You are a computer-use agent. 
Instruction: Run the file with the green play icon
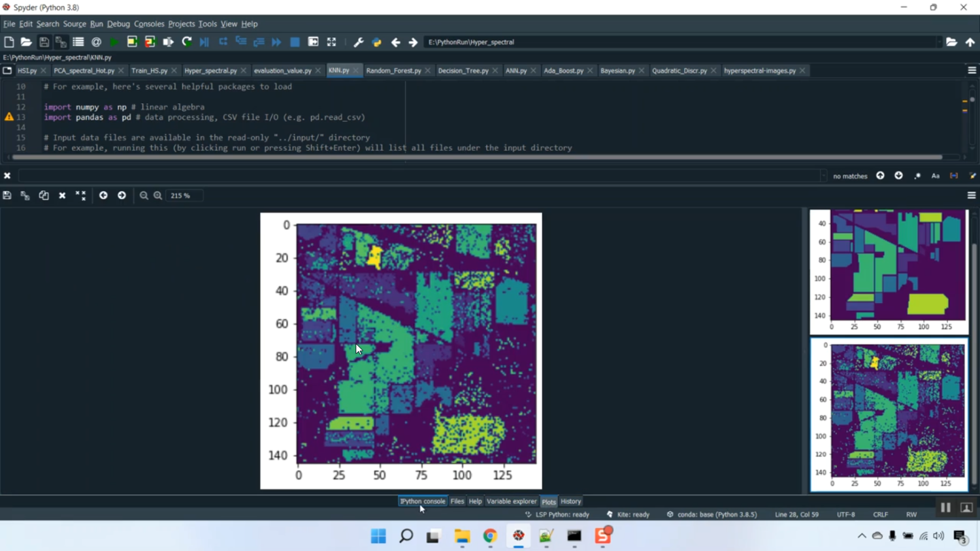coord(114,42)
